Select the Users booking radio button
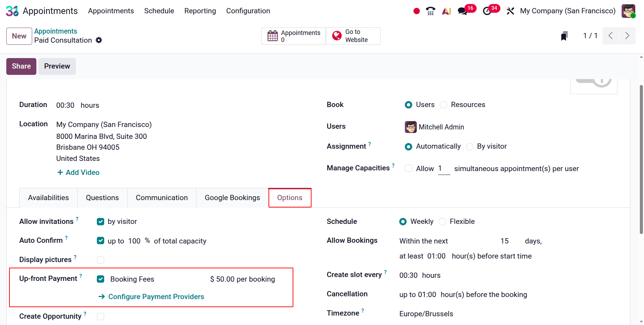 coord(408,105)
